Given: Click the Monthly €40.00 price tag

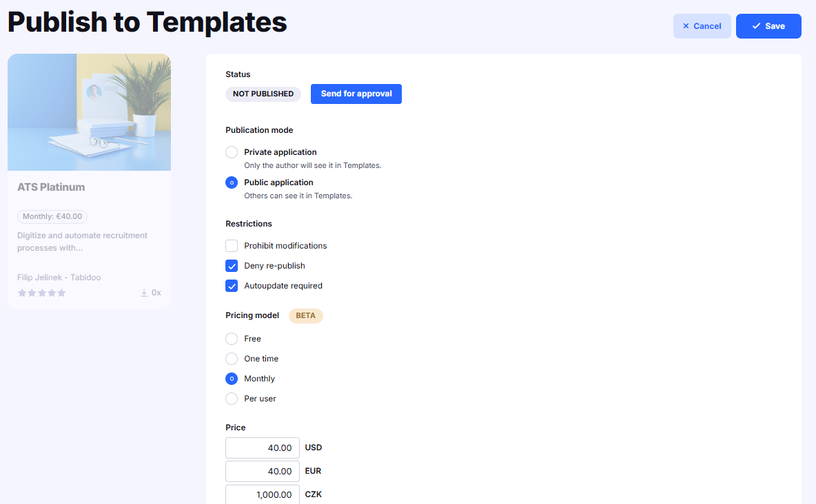Looking at the screenshot, I should [x=52, y=216].
